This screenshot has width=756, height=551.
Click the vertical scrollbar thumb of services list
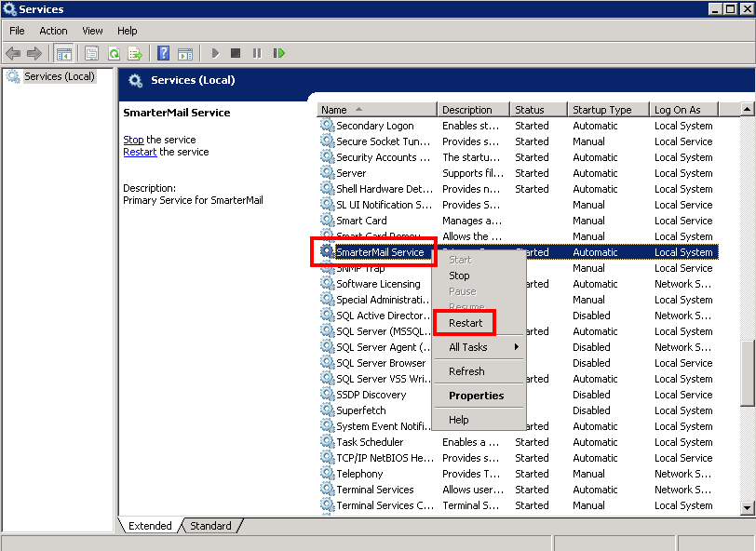pos(748,373)
